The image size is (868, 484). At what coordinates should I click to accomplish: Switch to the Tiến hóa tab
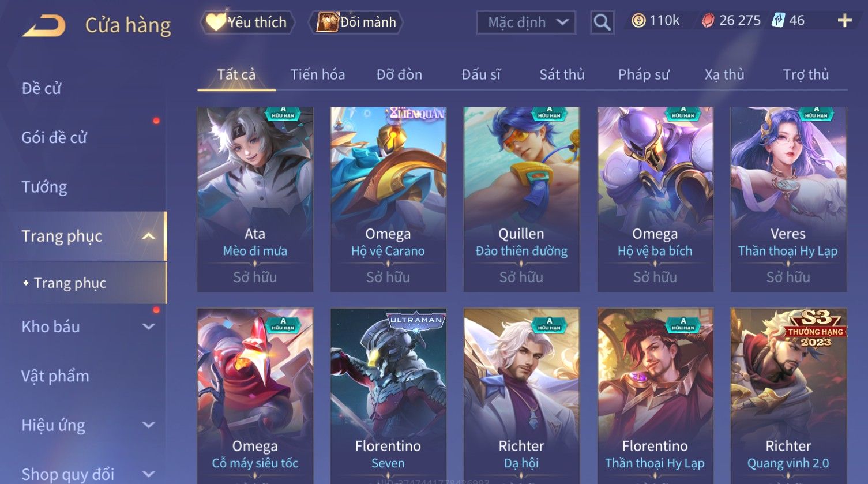318,74
